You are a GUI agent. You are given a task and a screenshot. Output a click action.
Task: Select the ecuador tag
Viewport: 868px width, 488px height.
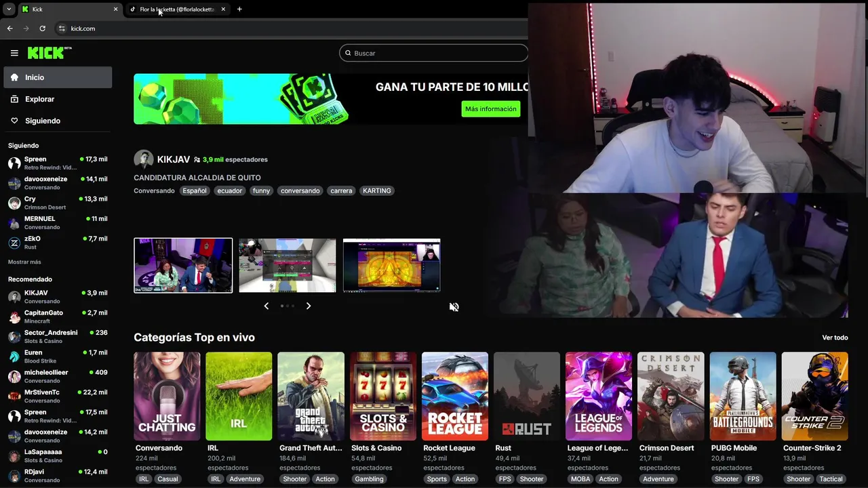point(229,190)
